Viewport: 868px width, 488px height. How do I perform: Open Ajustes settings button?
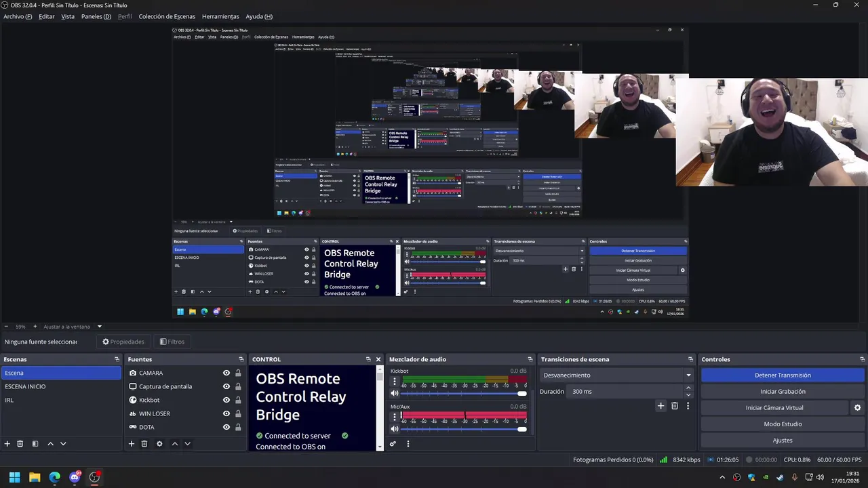(783, 440)
